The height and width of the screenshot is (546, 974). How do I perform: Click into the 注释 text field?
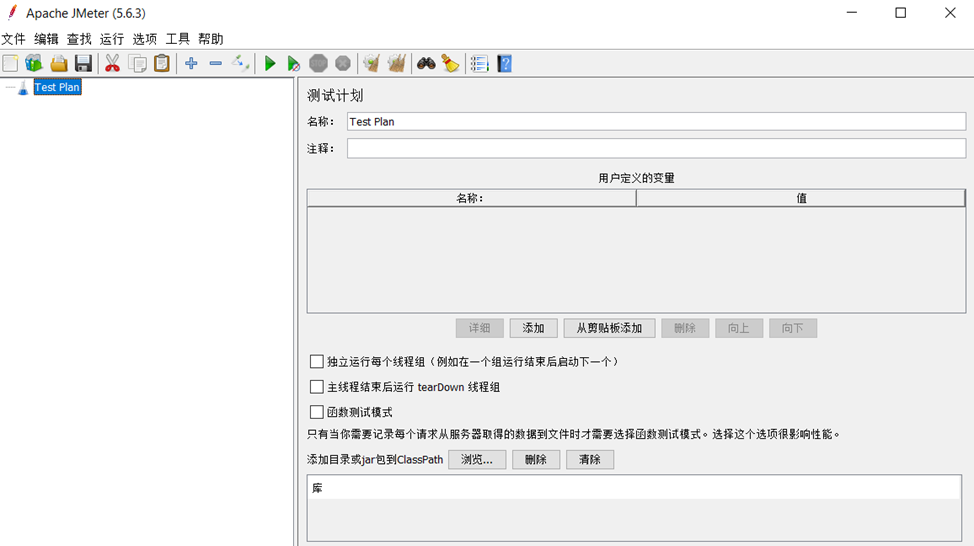(x=656, y=148)
